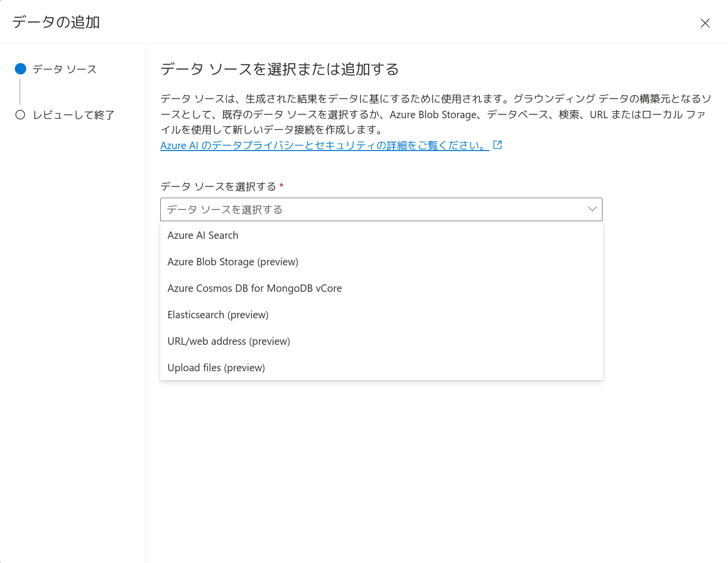Click the heading データ ソースを選択または追加する
728x563 pixels.
pyautogui.click(x=279, y=69)
